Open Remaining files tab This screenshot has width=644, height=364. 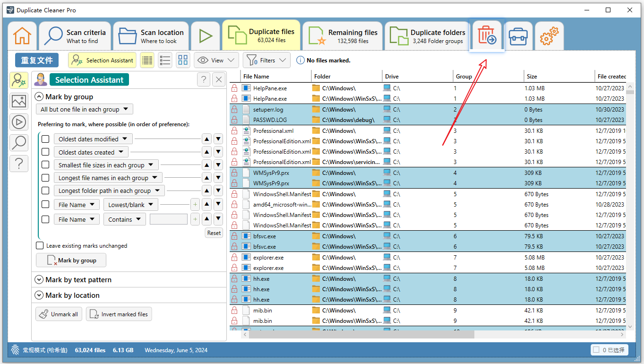pyautogui.click(x=343, y=36)
